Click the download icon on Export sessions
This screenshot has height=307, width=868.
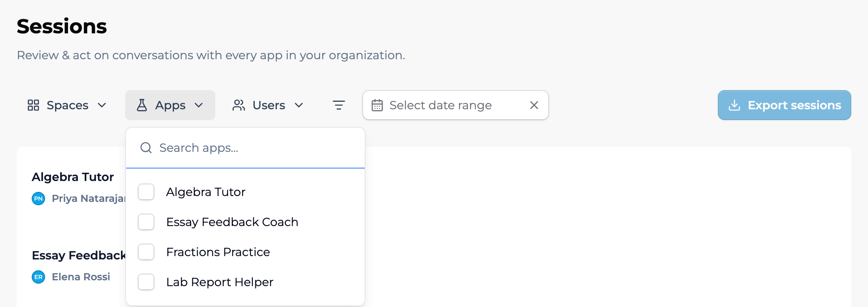[x=734, y=105]
